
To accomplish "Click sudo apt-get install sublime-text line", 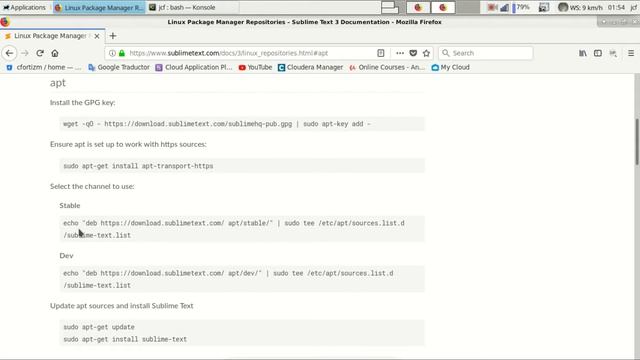I will coord(125,339).
